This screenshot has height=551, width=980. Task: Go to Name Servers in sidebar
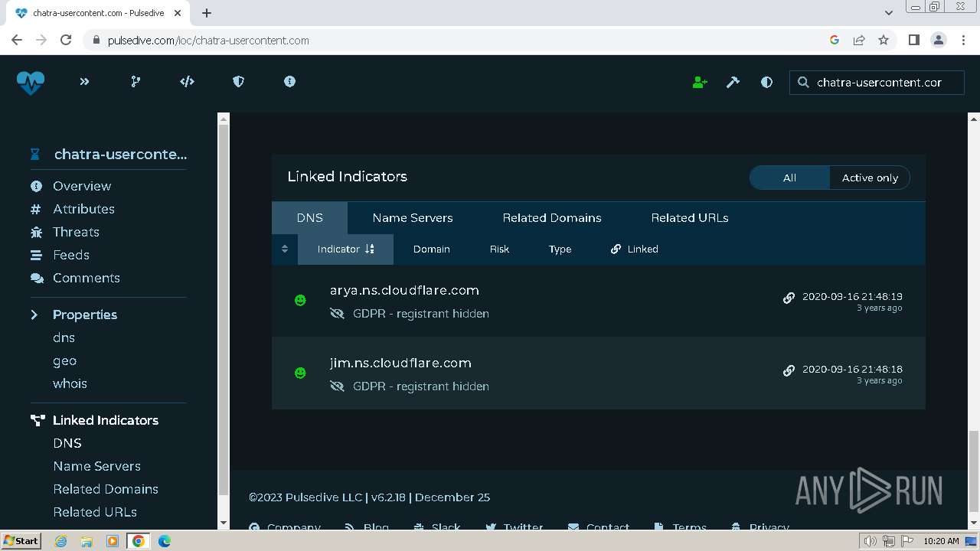coord(96,466)
